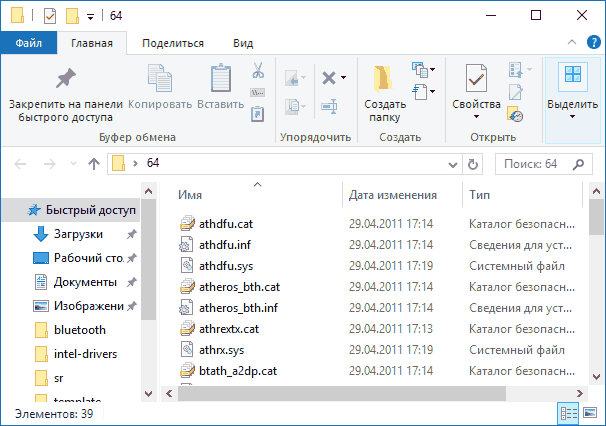Open the address bar history dropdown

tap(453, 165)
